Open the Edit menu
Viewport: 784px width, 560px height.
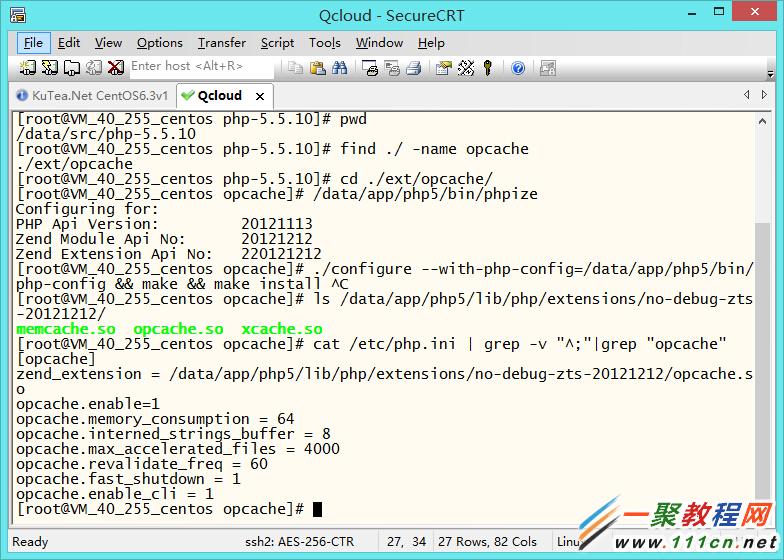[x=69, y=43]
